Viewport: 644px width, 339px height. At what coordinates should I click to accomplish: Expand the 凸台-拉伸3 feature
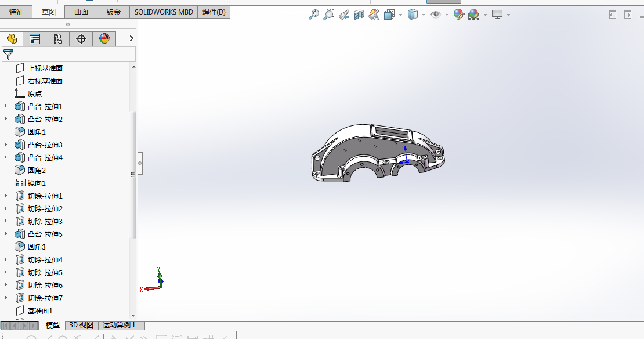click(x=6, y=145)
